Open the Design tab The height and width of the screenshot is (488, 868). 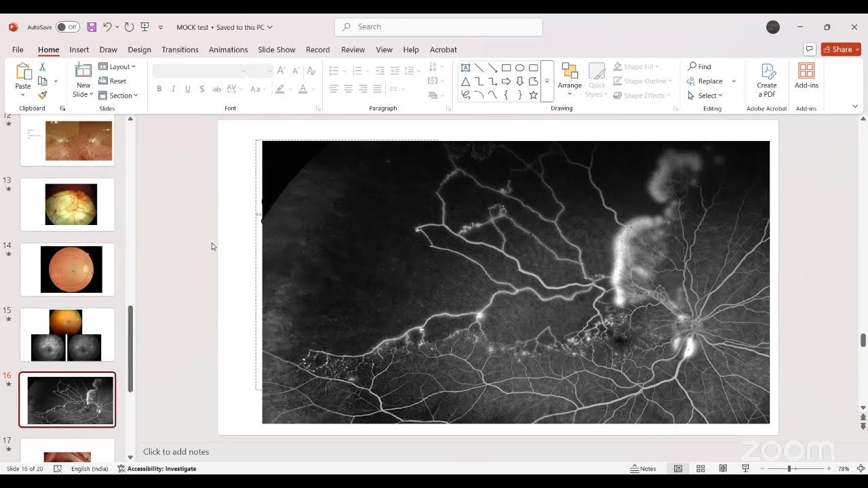(x=139, y=49)
